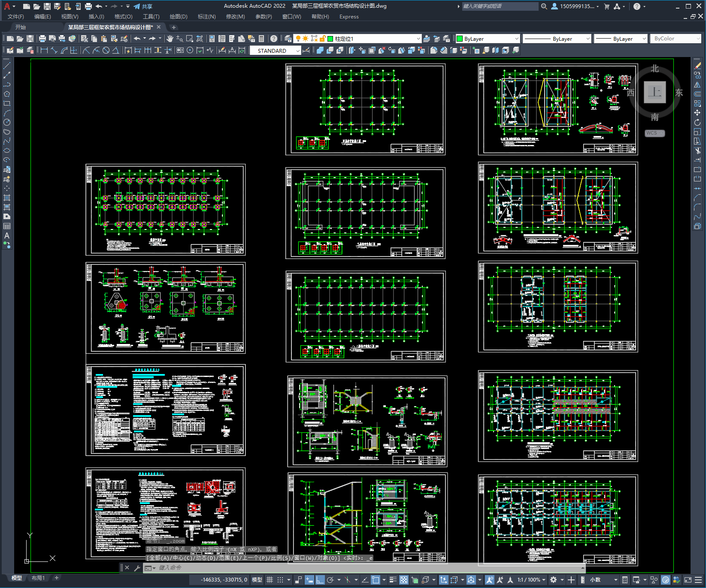Select the Multiline Text tool

tap(7, 235)
